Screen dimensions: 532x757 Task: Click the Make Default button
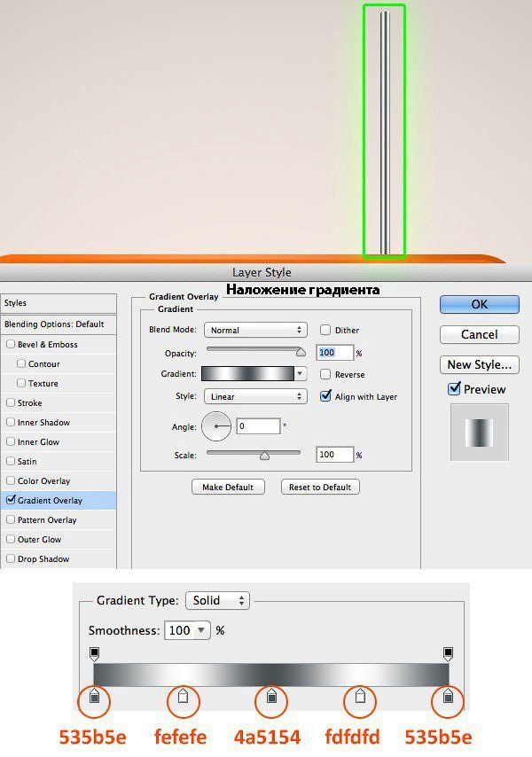click(x=228, y=488)
